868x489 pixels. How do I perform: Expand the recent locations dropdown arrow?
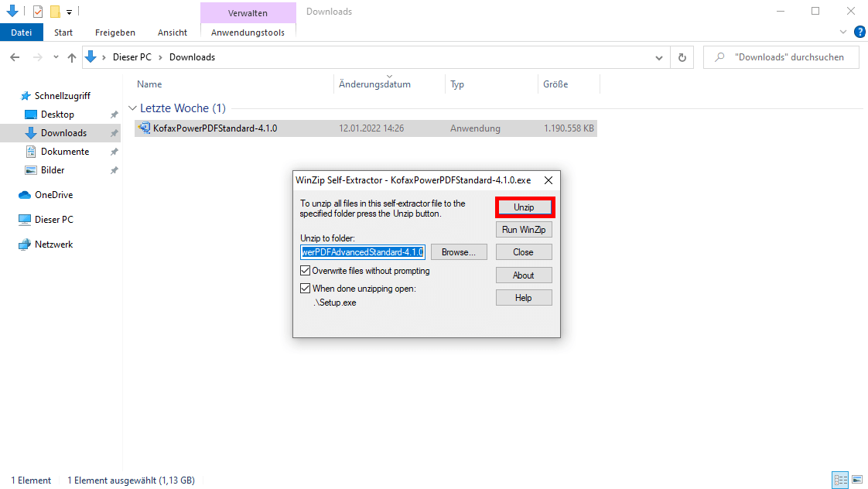point(56,57)
